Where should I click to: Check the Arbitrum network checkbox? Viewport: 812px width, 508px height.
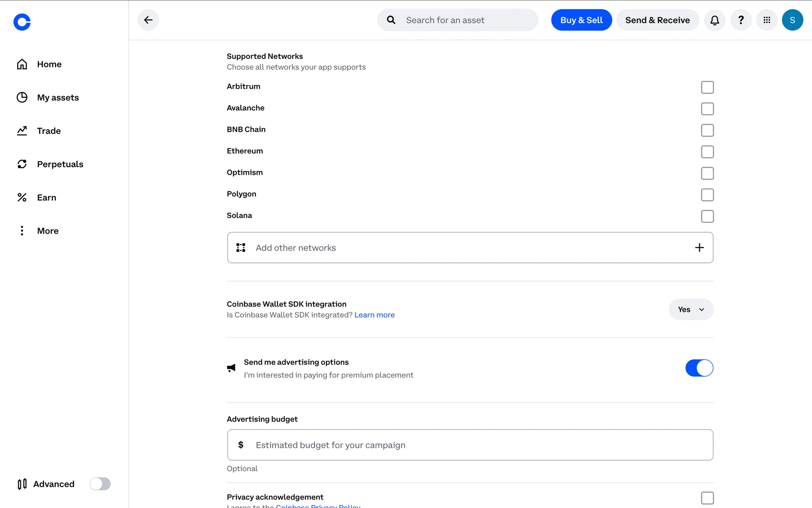point(707,87)
